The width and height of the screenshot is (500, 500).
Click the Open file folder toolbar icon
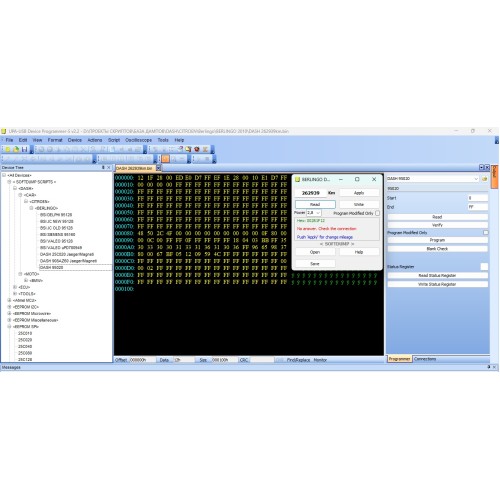tap(16, 149)
